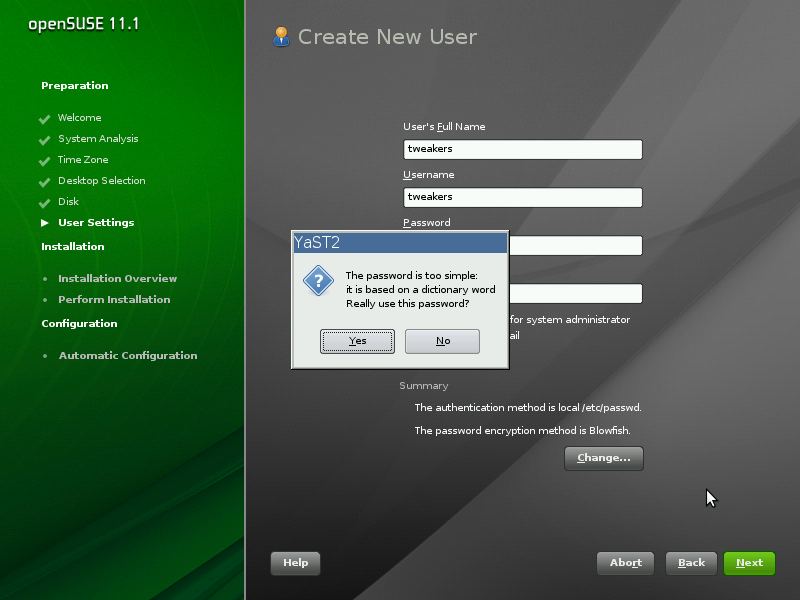Confirm the weak password with Yes
The image size is (800, 600).
(357, 341)
